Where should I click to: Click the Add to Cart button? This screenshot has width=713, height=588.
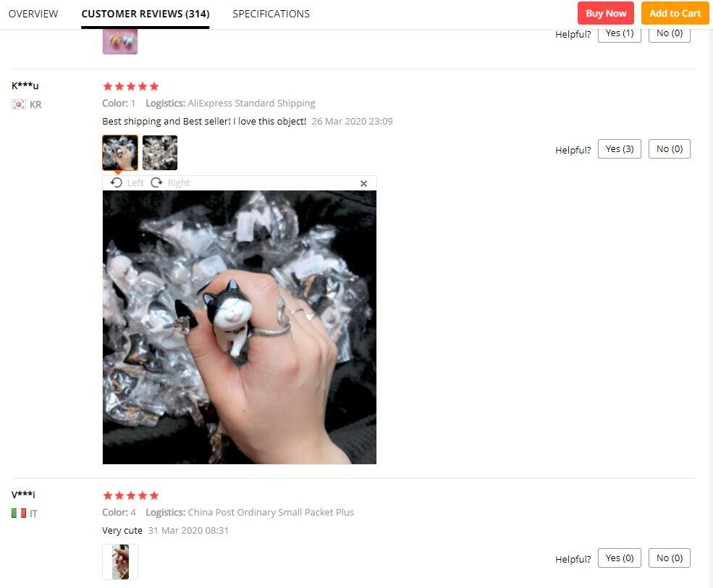point(675,13)
